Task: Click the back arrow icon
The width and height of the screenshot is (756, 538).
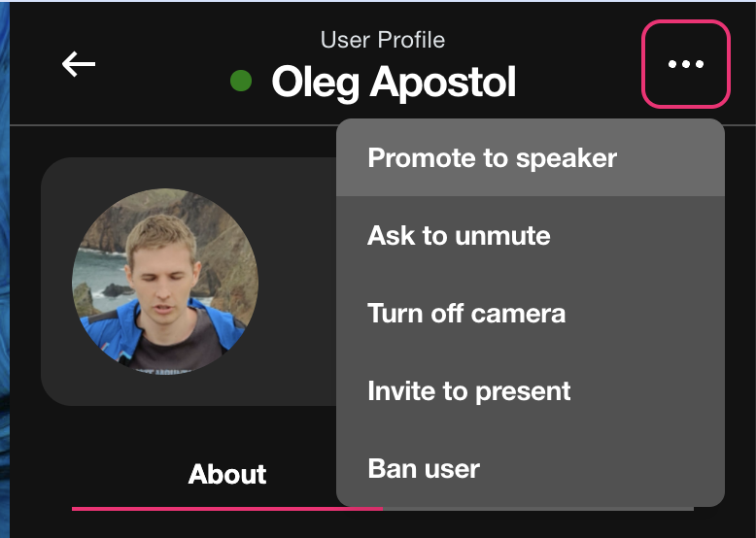Action: pyautogui.click(x=79, y=64)
